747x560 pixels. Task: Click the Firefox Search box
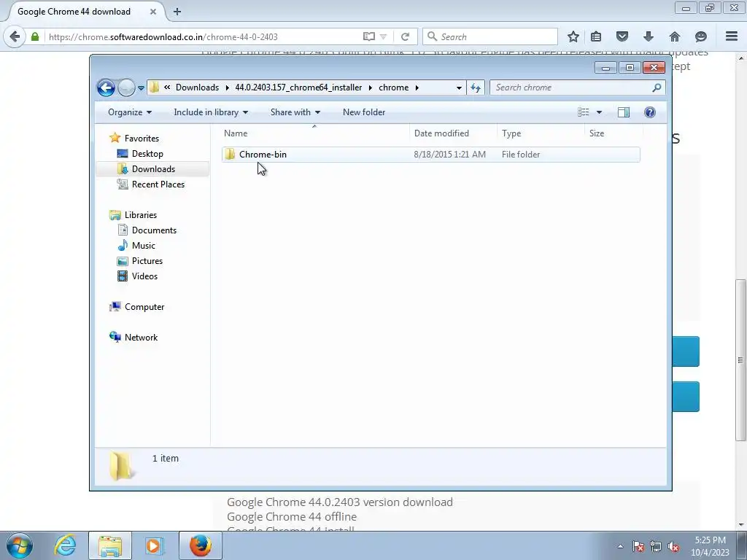pos(490,36)
